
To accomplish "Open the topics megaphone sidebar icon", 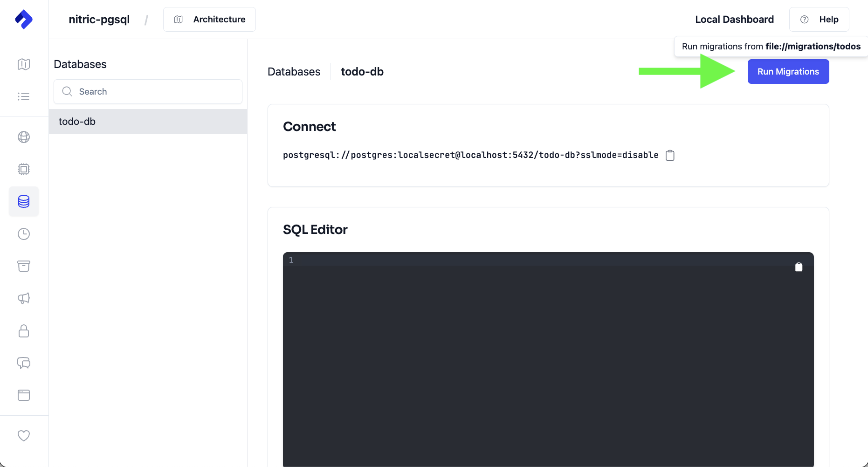I will pyautogui.click(x=24, y=298).
